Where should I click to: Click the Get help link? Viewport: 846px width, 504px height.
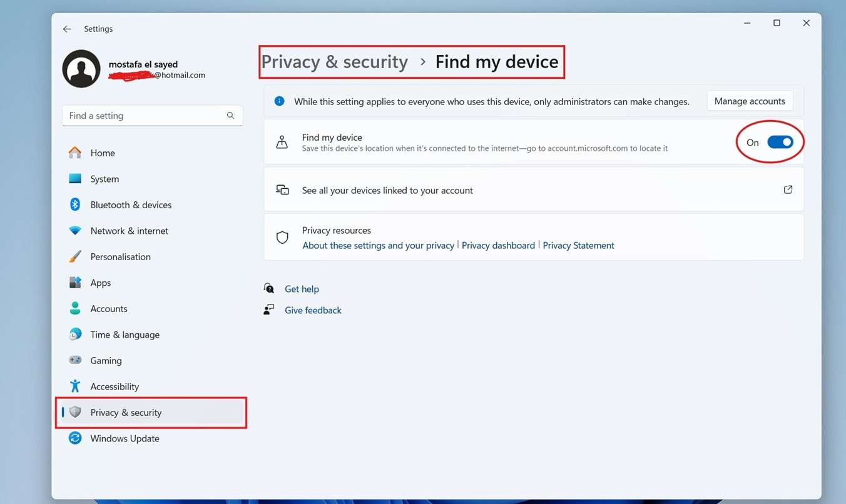click(302, 289)
